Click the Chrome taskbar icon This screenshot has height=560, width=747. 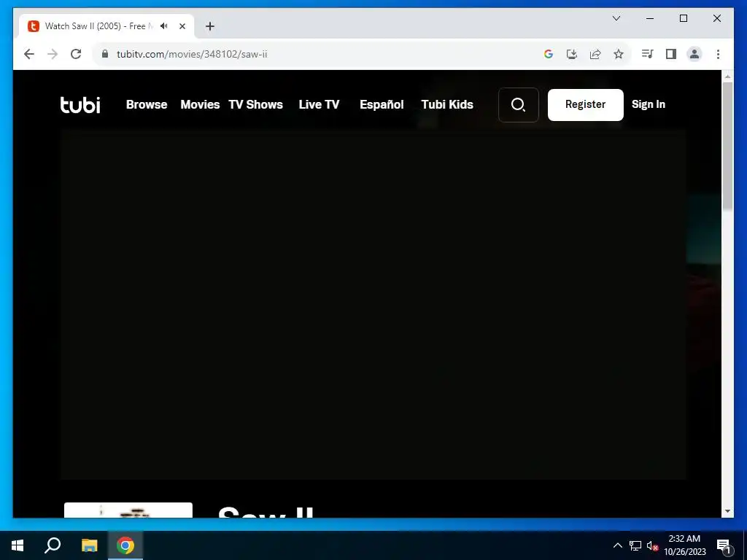point(125,545)
